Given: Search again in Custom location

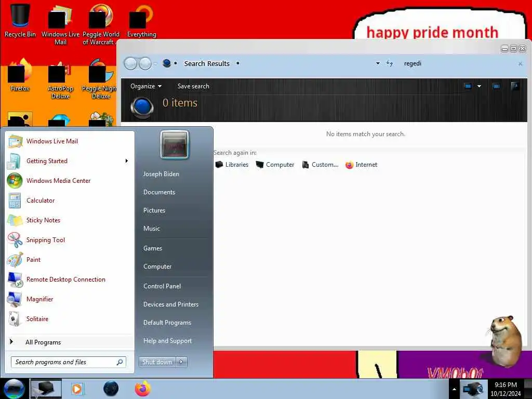Looking at the screenshot, I should pyautogui.click(x=320, y=165).
